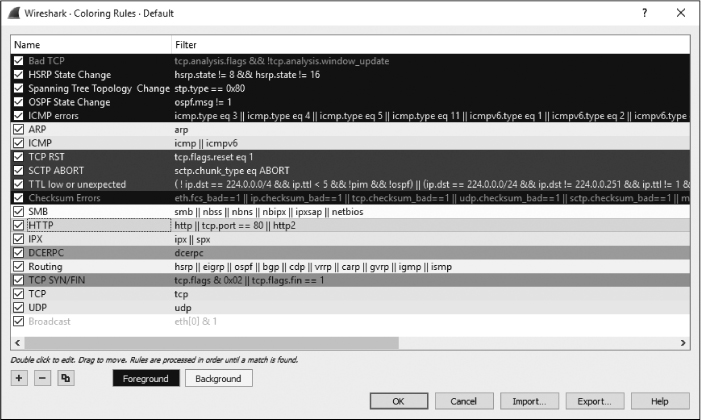Uncheck the Bad TCP rule checkbox
Viewport: 701px width, 420px height.
[x=18, y=61]
